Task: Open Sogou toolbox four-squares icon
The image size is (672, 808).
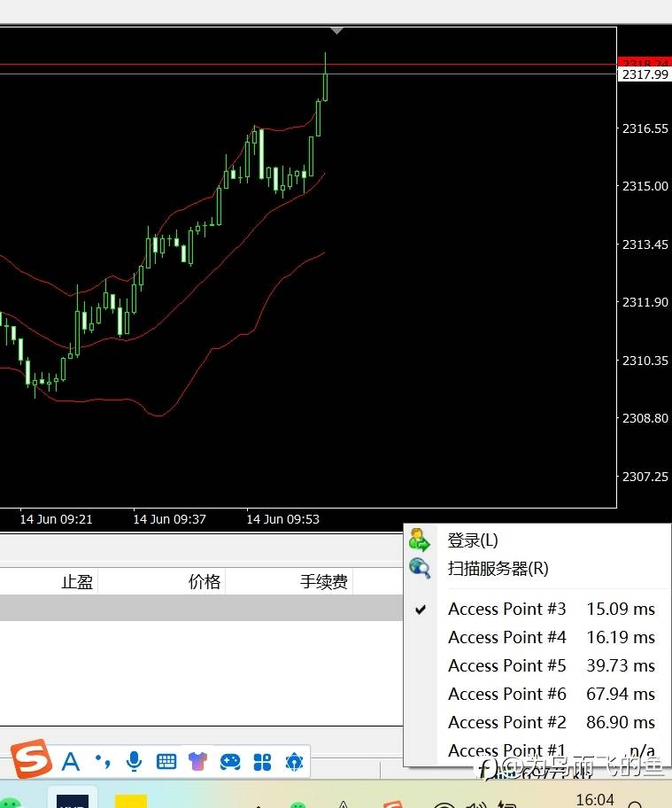Action: pyautogui.click(x=262, y=762)
